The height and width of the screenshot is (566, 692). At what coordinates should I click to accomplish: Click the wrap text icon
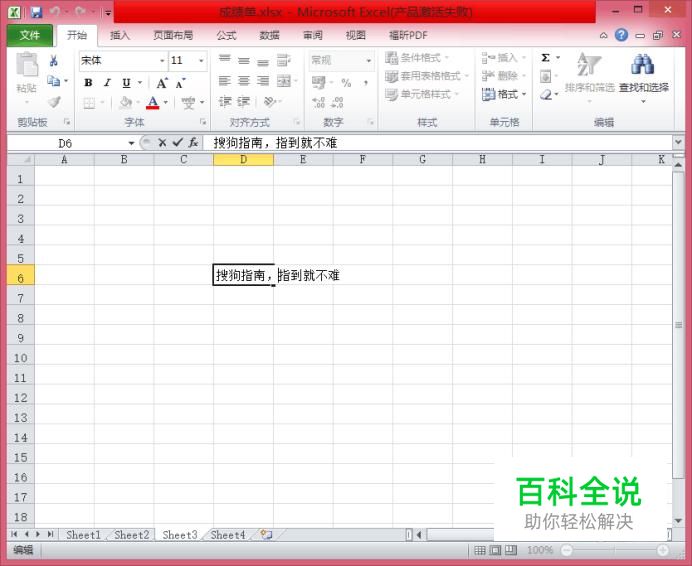(x=284, y=60)
